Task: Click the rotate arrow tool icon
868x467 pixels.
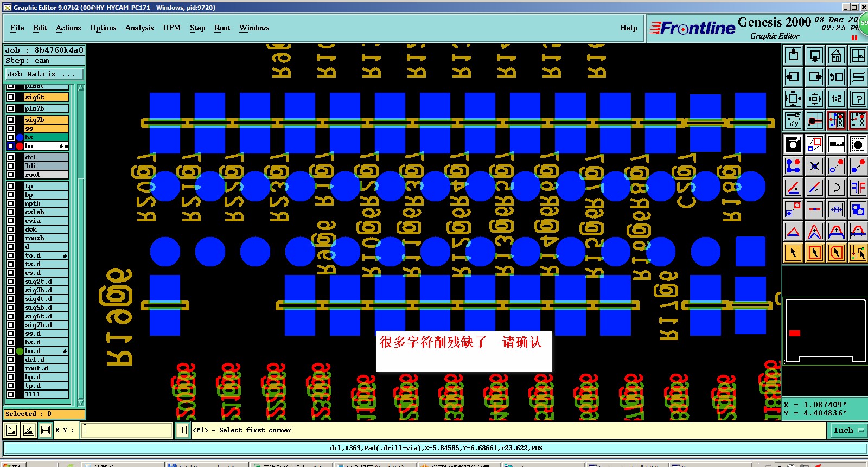Action: [x=837, y=188]
